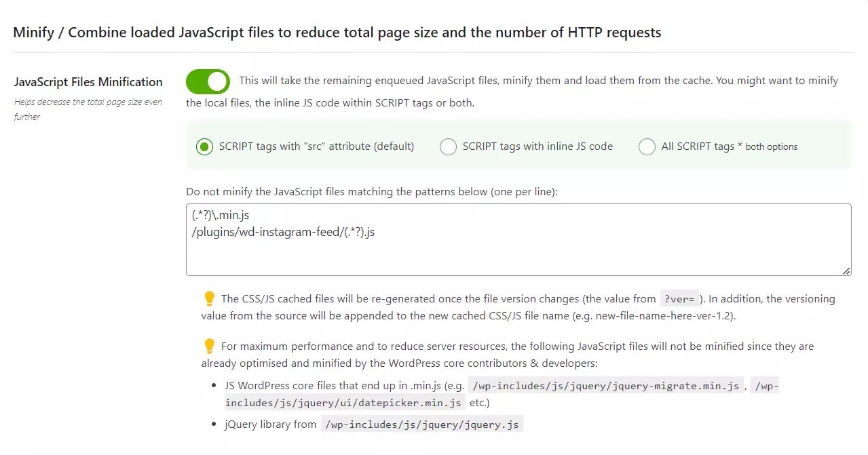Grab the textarea resize handle corner
Image resolution: width=868 pixels, height=455 pixels.
click(846, 271)
